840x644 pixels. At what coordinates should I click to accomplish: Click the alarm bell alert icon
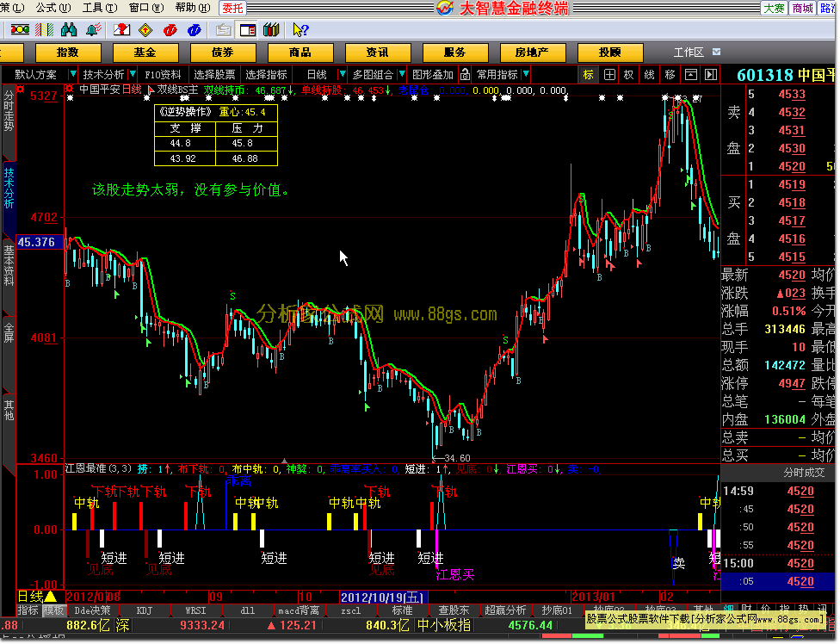tap(93, 30)
